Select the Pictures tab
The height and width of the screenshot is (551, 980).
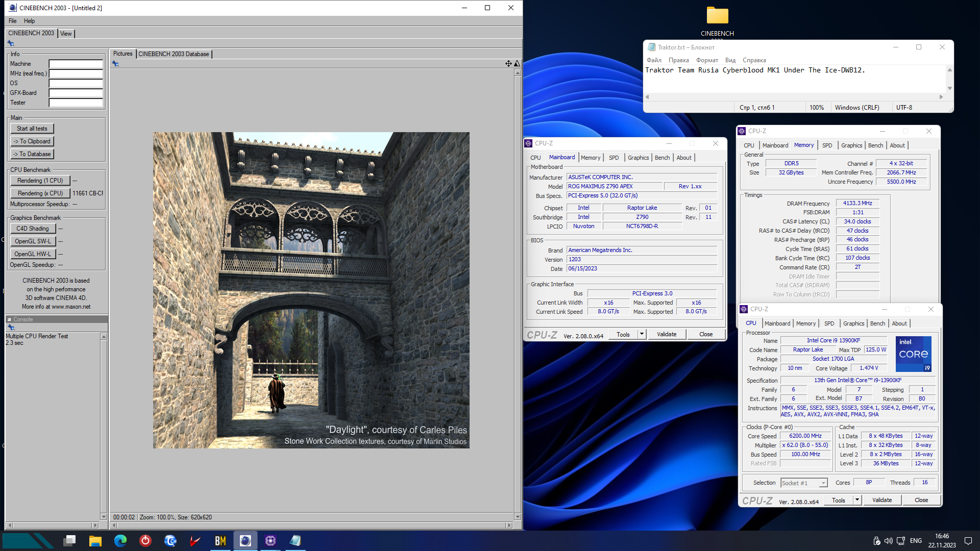pos(122,54)
